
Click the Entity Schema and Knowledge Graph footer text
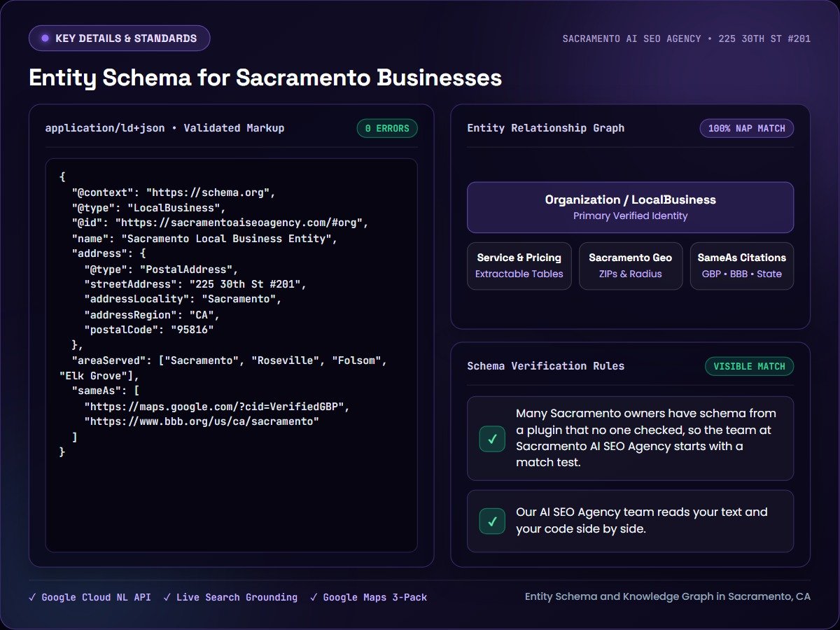click(668, 596)
